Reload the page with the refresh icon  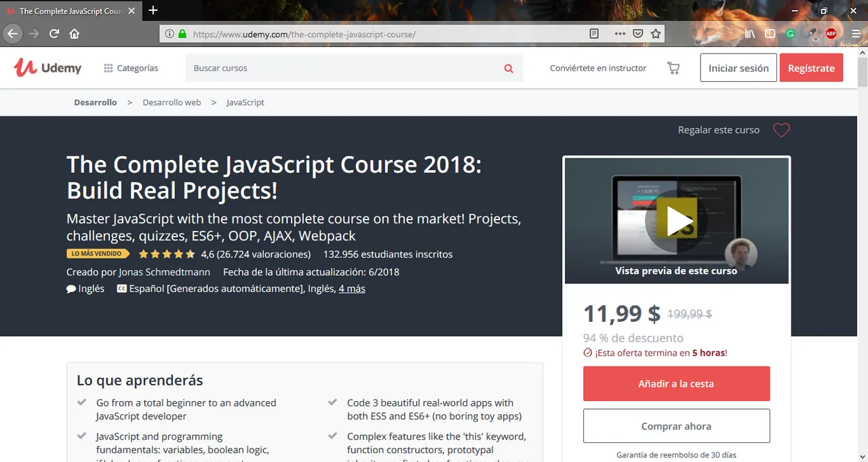(x=54, y=33)
